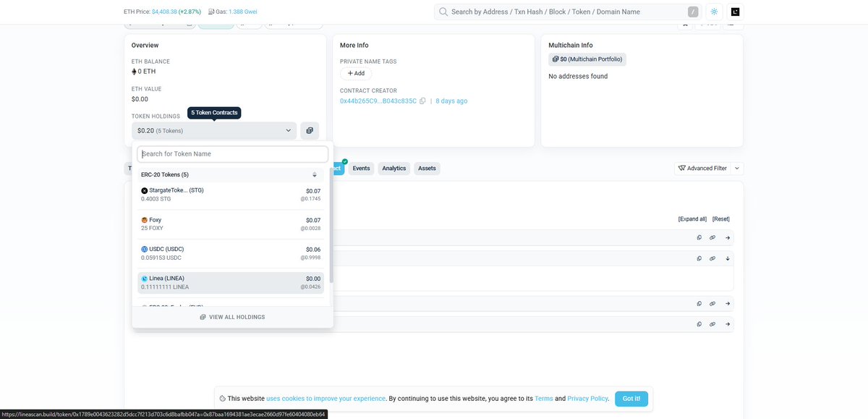The height and width of the screenshot is (419, 868).
Task: Open 'uses cookies to improve your experience' link
Action: tap(326, 399)
